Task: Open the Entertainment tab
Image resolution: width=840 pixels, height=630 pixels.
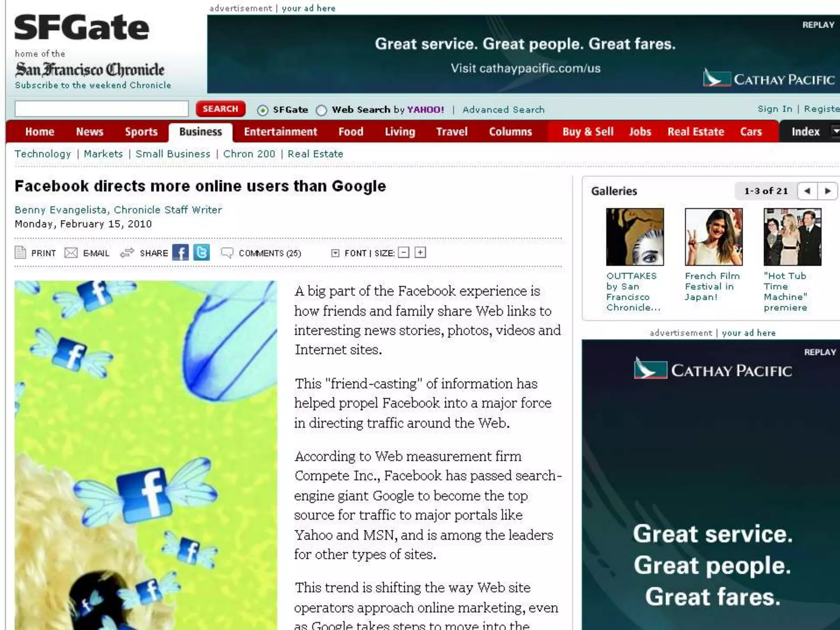Action: point(281,132)
